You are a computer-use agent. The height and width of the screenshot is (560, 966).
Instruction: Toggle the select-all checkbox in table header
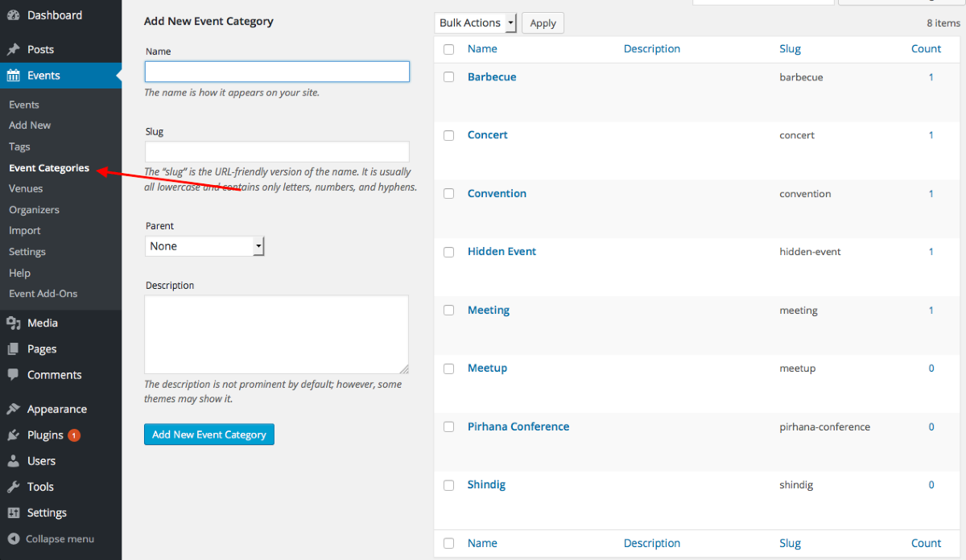[x=449, y=49]
